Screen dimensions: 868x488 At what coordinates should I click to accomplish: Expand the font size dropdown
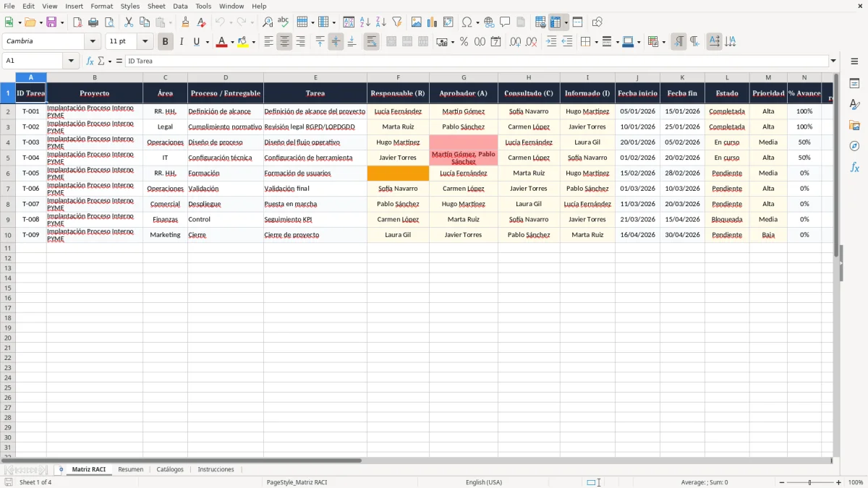coord(145,42)
